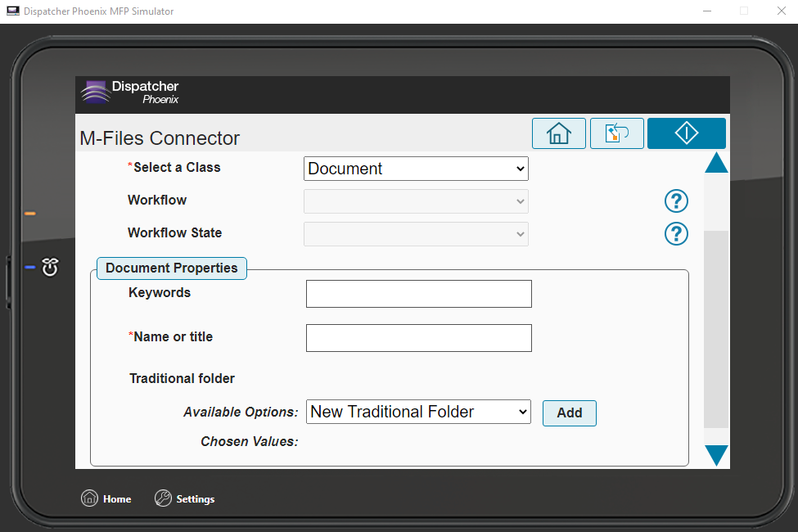Click the blue down arrow scroll icon
This screenshot has width=798, height=532.
(716, 455)
